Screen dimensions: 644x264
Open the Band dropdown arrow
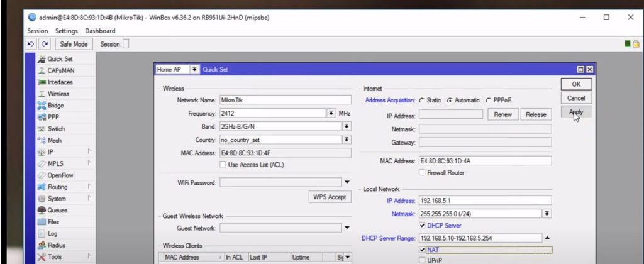coord(347,126)
